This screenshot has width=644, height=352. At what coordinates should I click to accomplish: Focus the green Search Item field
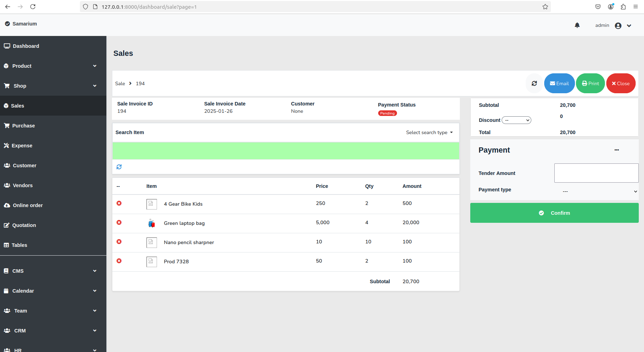(x=286, y=151)
